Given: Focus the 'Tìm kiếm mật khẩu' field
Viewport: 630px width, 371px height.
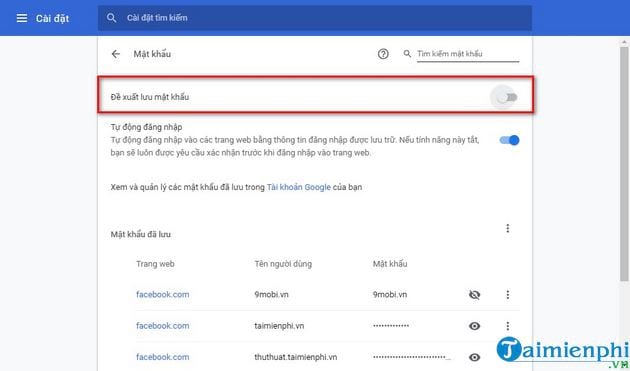Looking at the screenshot, I should [x=468, y=54].
